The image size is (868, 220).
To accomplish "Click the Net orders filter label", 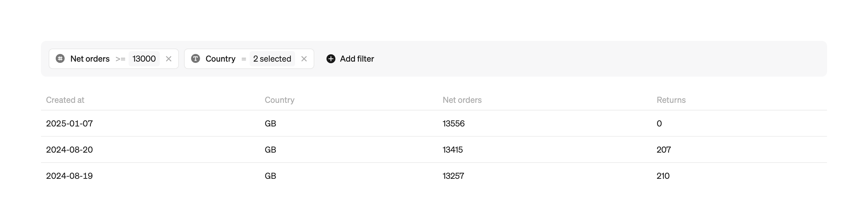I will pos(90,59).
